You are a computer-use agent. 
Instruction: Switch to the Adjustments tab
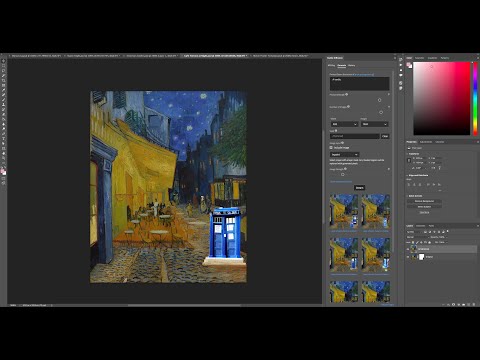[x=425, y=142]
